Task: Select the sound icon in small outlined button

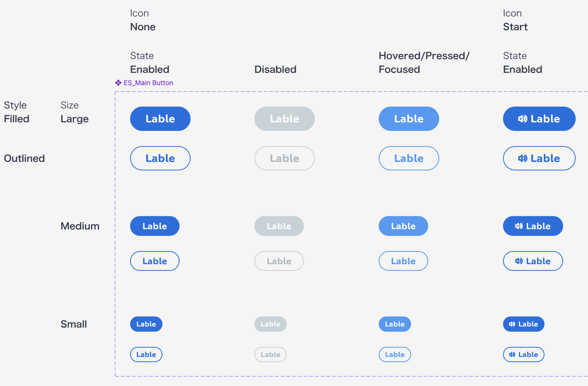Action: coord(511,354)
